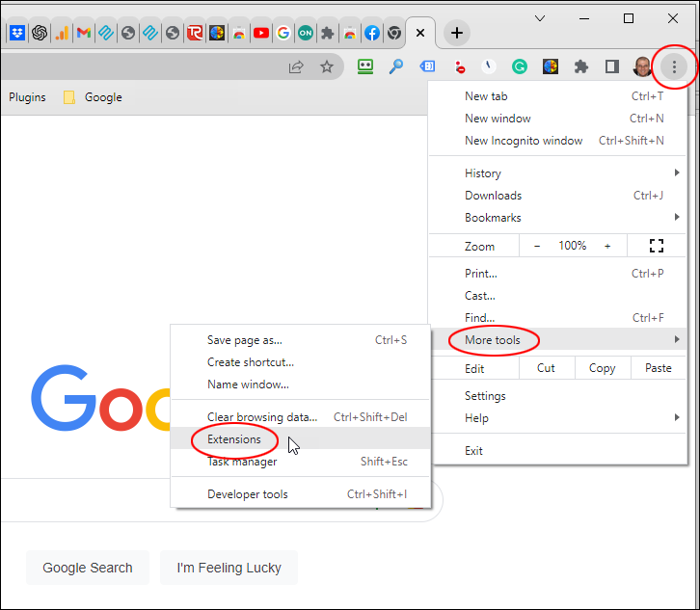Viewport: 700px width, 610px height.
Task: Decrease zoom with the minus button
Action: click(x=537, y=246)
